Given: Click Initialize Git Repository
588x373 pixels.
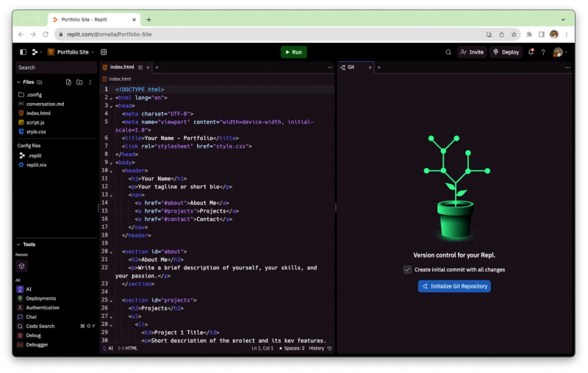Looking at the screenshot, I should 454,286.
